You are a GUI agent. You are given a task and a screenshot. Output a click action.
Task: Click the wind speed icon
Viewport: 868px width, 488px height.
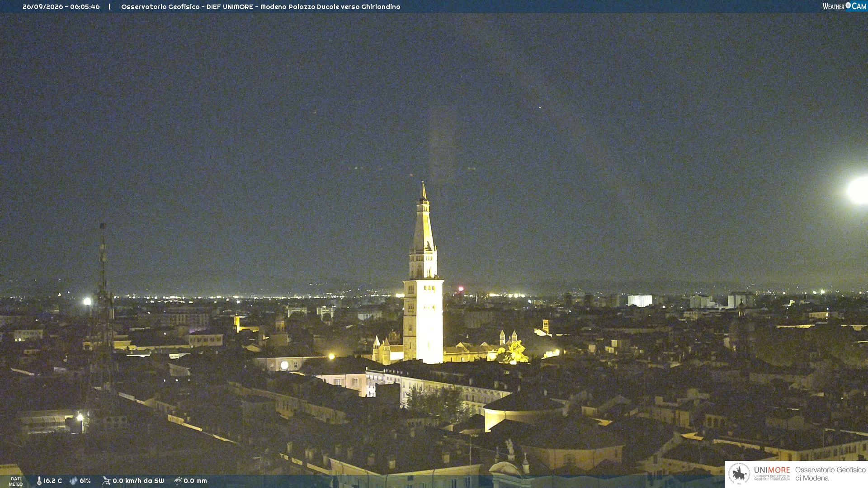(106, 481)
